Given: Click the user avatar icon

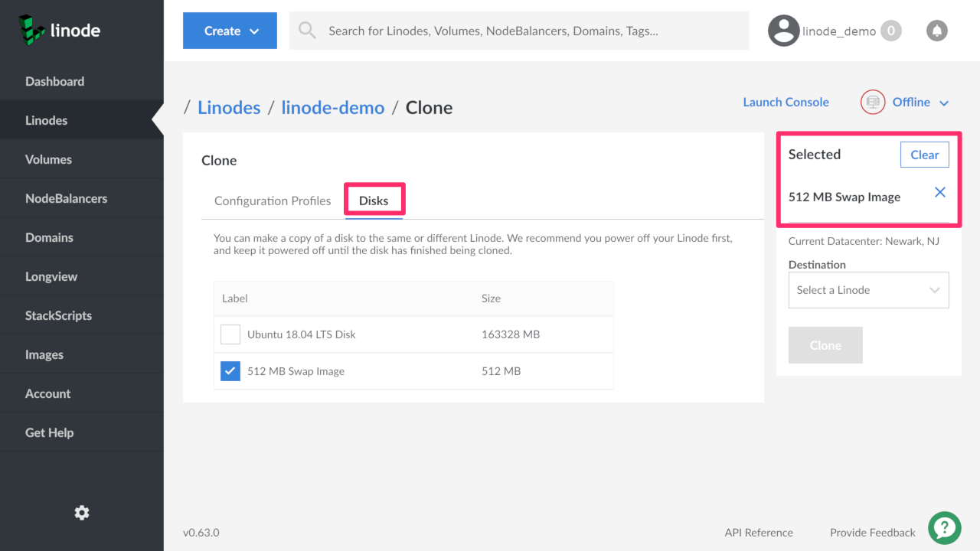Looking at the screenshot, I should click(x=783, y=31).
